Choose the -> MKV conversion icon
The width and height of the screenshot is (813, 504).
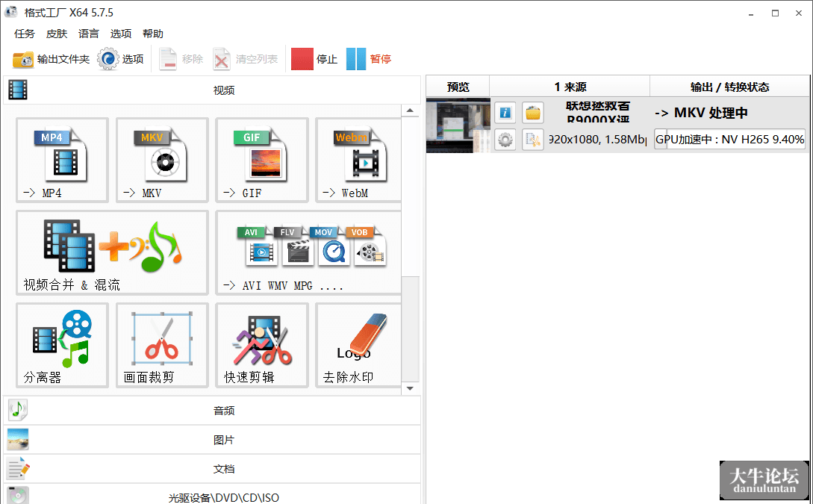tap(162, 160)
